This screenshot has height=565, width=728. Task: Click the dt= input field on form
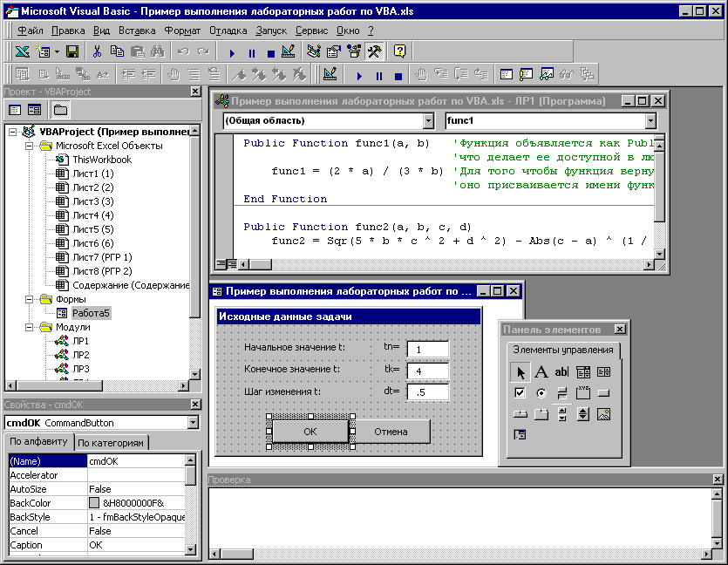pos(427,391)
